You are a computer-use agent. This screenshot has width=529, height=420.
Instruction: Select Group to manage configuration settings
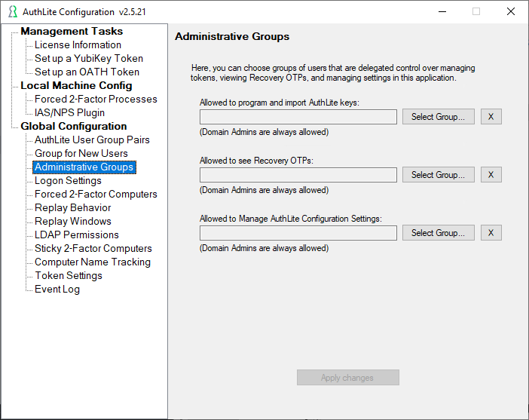pos(439,232)
